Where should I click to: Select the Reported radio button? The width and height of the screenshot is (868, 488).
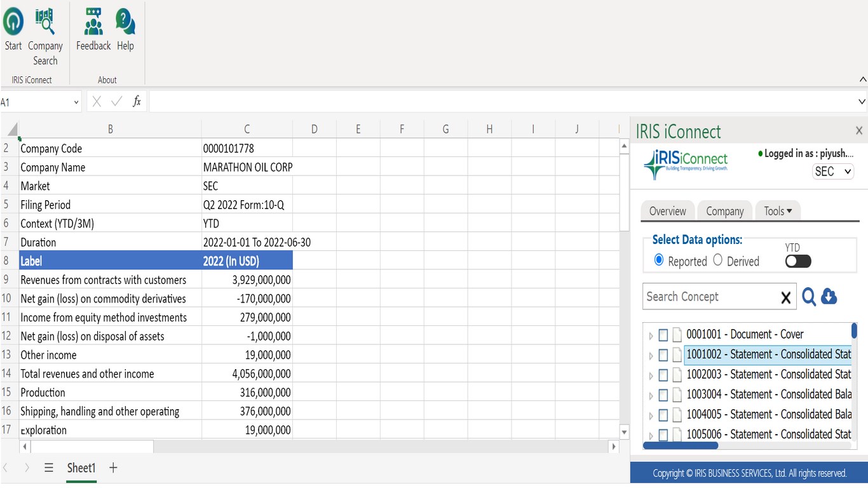(x=659, y=260)
